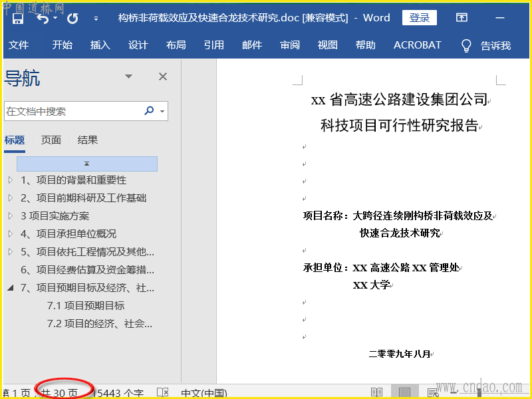The width and height of the screenshot is (532, 399).
Task: Switch to the 帮助 ribbon tab
Action: coord(365,45)
